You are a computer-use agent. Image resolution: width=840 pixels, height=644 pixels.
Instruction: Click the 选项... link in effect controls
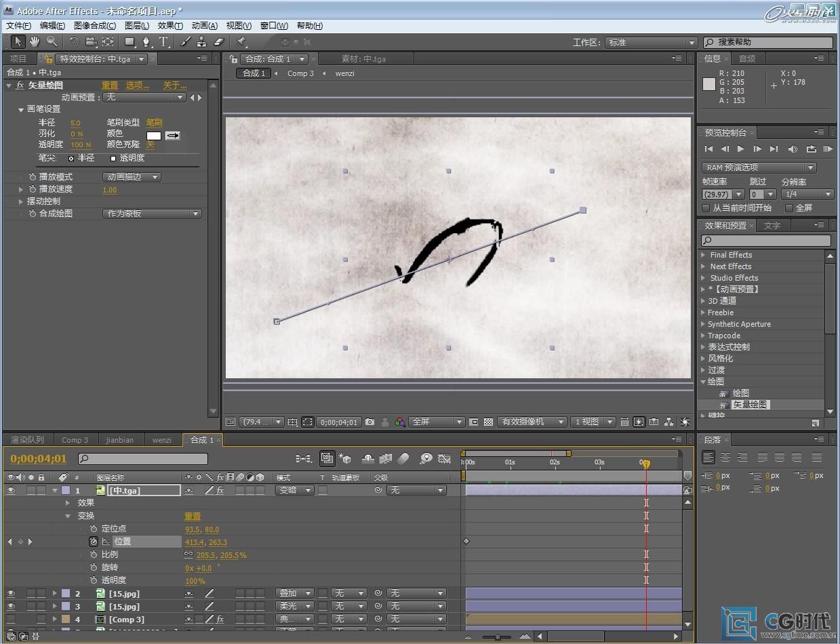138,85
